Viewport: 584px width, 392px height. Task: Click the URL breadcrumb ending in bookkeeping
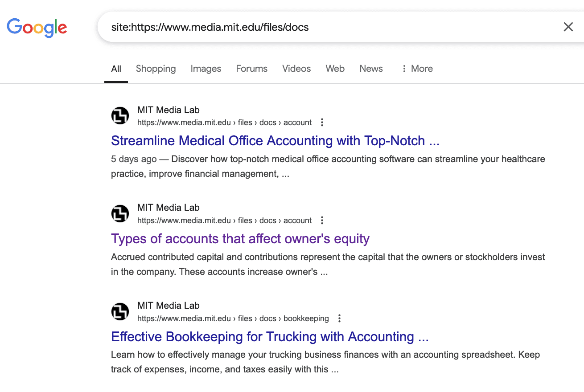(x=233, y=318)
